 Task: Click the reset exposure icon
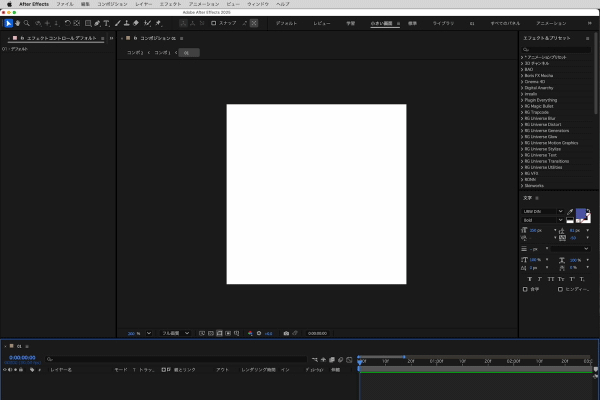click(x=259, y=333)
